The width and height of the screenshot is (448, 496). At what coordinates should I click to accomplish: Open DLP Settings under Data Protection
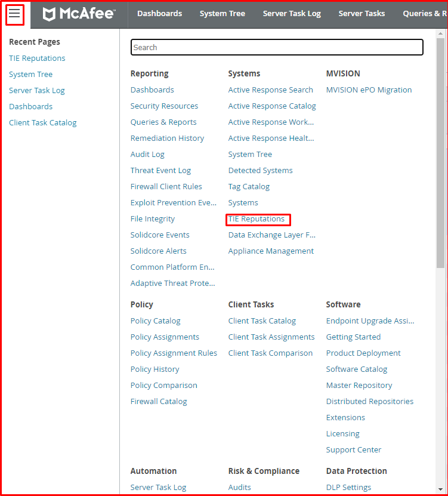tap(348, 488)
